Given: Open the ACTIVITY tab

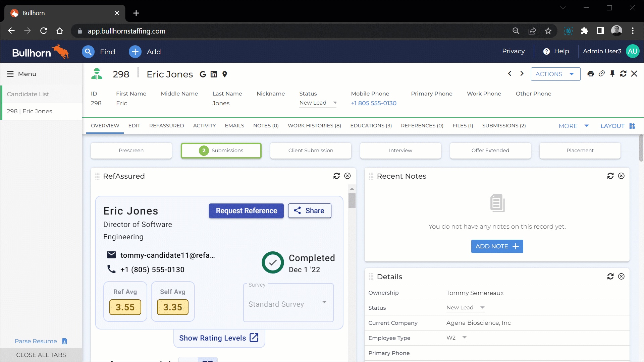Looking at the screenshot, I should click(x=204, y=126).
